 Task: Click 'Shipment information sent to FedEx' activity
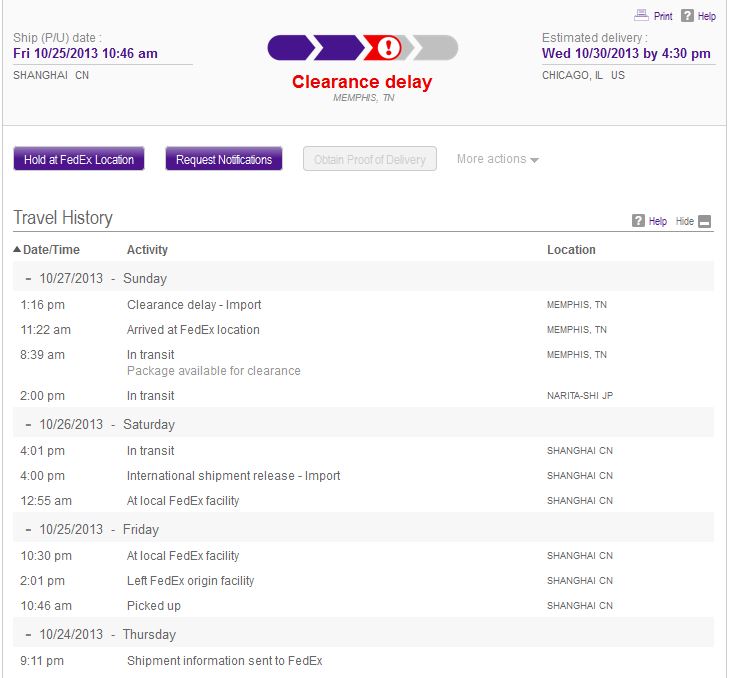(x=224, y=661)
